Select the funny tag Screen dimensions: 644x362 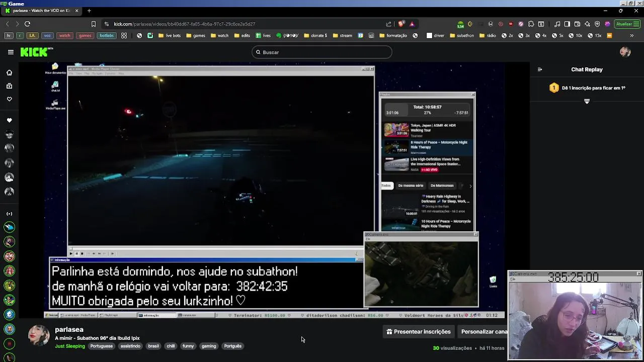pos(188,346)
